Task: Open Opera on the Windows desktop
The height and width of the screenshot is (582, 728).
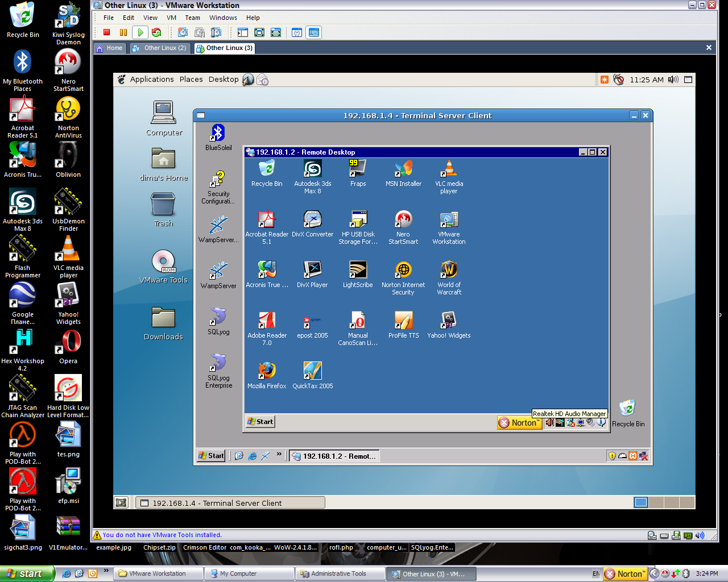Action: tap(68, 346)
